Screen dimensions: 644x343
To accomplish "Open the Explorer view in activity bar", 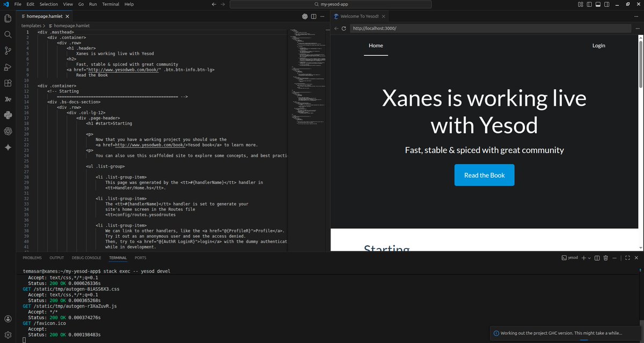I will tap(8, 18).
